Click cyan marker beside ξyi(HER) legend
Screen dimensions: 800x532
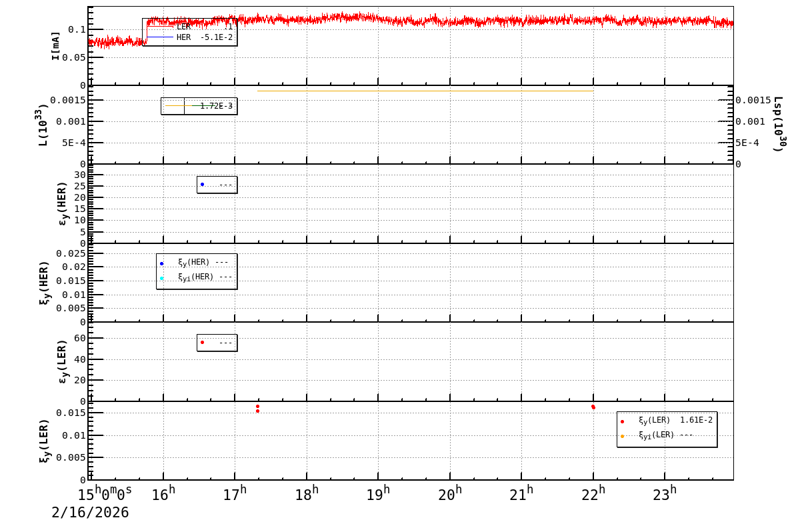point(161,278)
